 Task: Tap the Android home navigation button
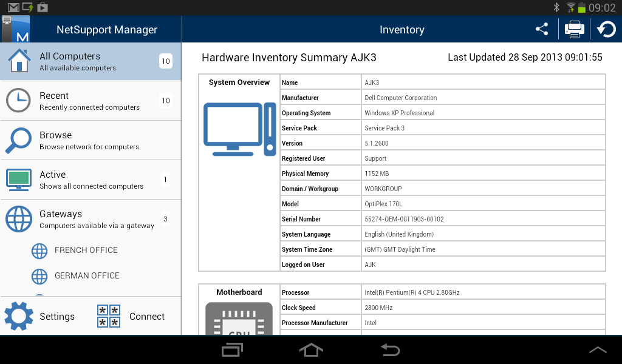[311, 350]
